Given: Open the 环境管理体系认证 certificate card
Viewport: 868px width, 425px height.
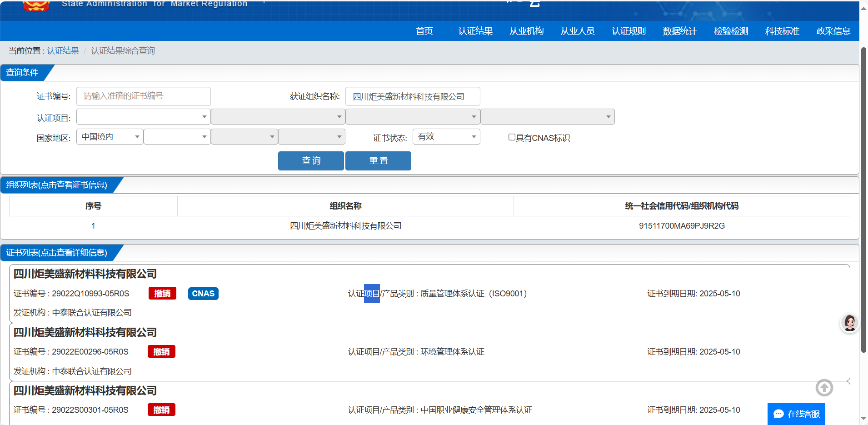Looking at the screenshot, I should [x=429, y=352].
